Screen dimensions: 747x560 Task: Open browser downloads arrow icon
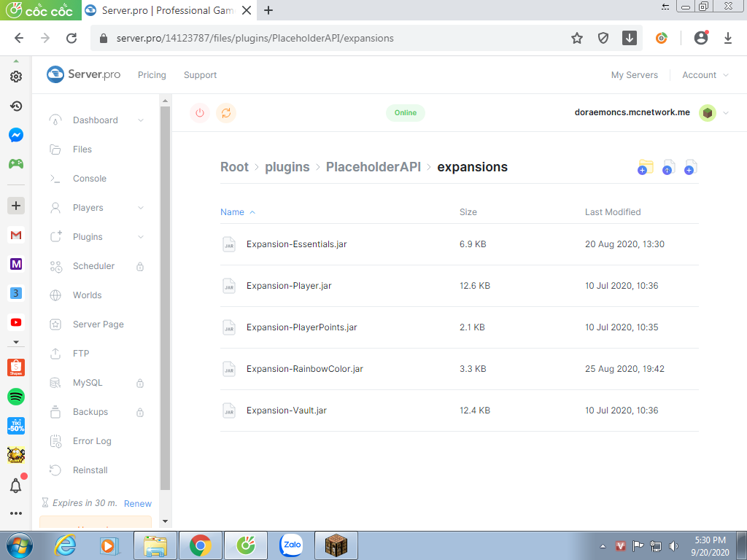727,38
